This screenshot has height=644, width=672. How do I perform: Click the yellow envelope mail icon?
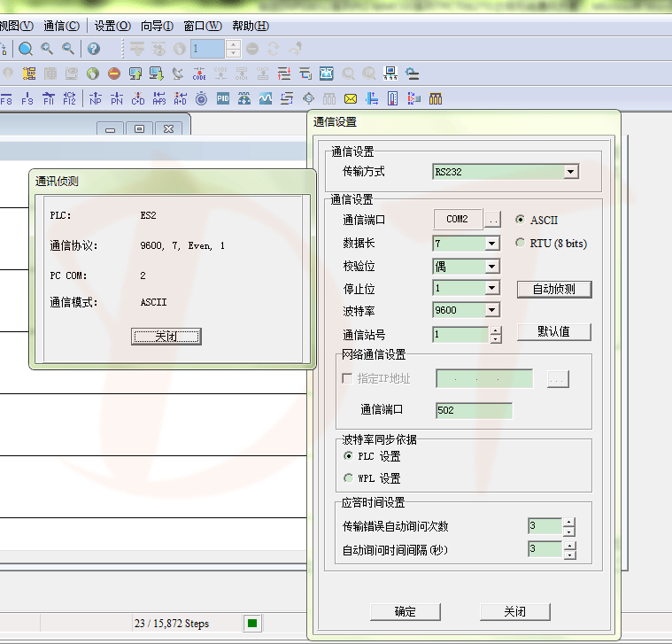click(351, 99)
